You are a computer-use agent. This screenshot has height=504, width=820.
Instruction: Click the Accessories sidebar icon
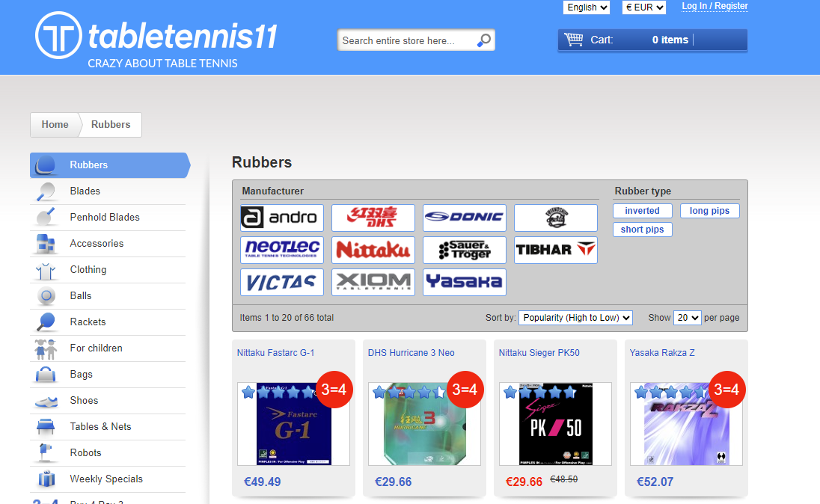(x=46, y=244)
